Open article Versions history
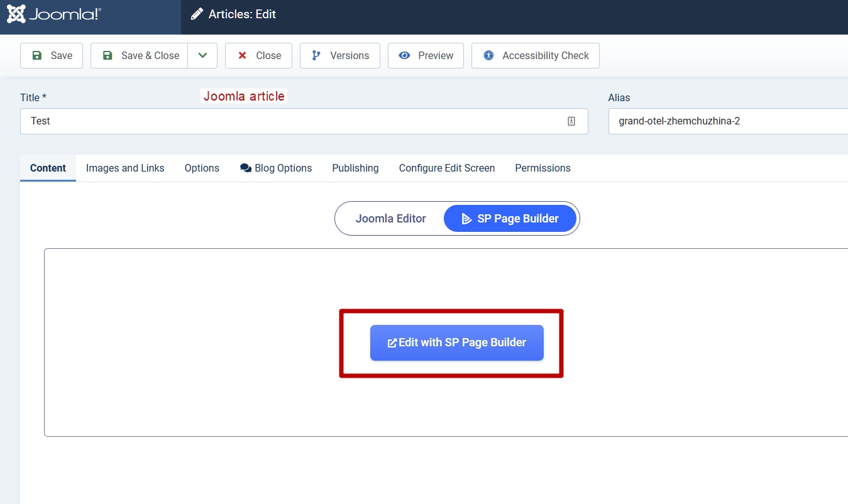The image size is (848, 504). tap(339, 55)
